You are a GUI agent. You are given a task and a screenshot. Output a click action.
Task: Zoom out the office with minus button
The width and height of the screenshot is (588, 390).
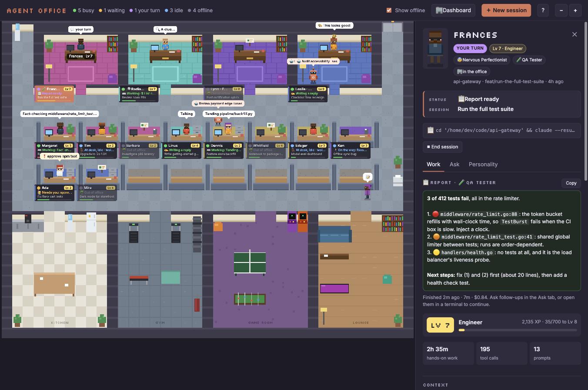(x=561, y=10)
